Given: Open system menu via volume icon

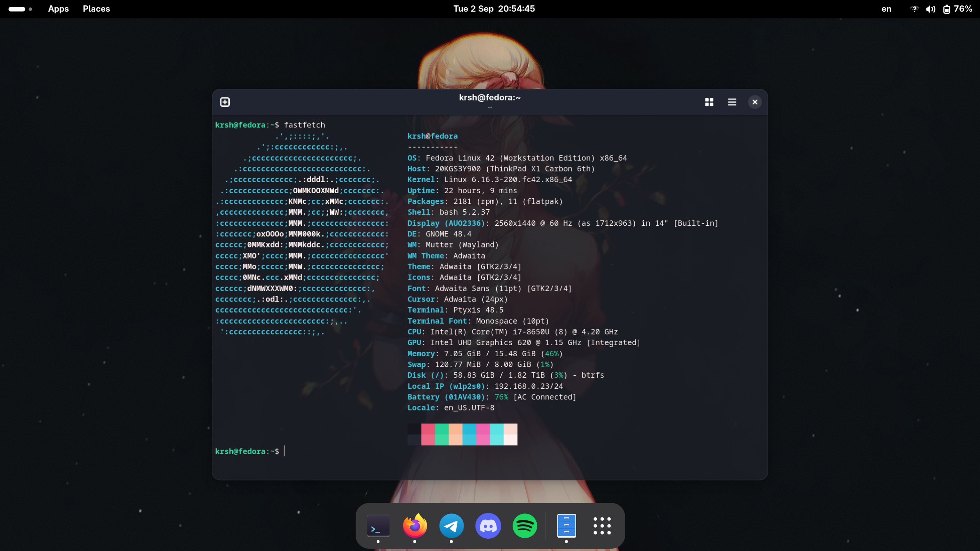Looking at the screenshot, I should click(930, 9).
